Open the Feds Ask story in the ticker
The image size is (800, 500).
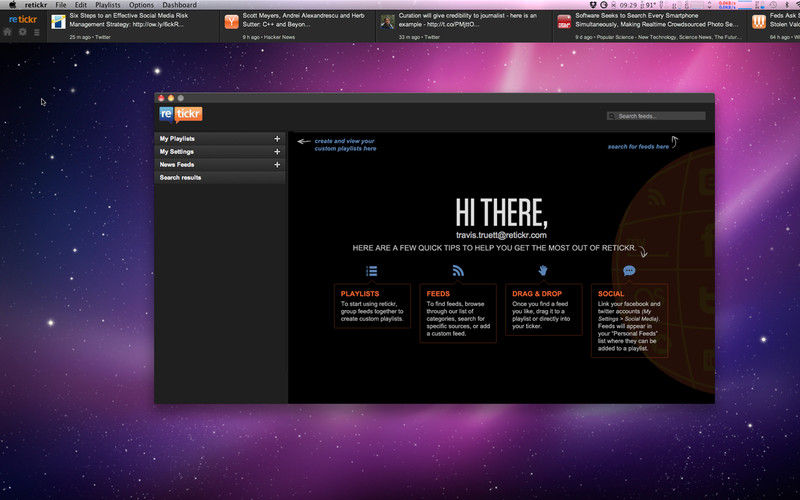[784, 20]
